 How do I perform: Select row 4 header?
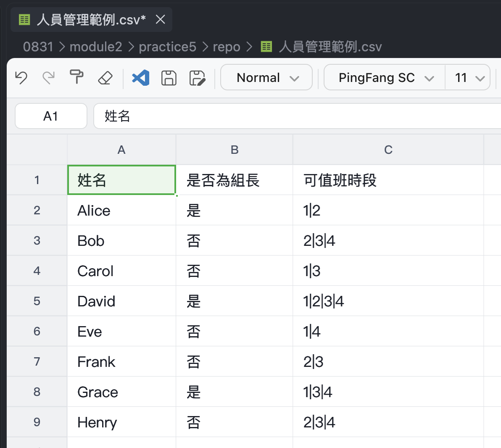click(x=37, y=271)
